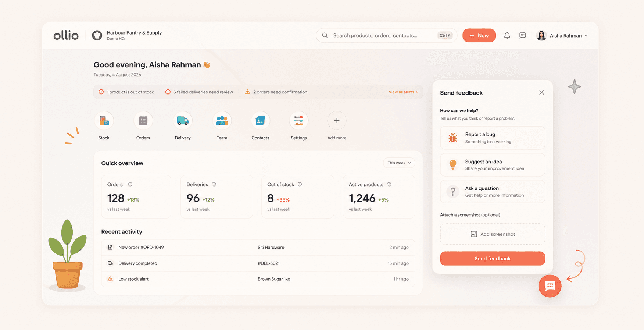Click the info icon next to Deliveries
644x330 pixels.
pyautogui.click(x=214, y=184)
